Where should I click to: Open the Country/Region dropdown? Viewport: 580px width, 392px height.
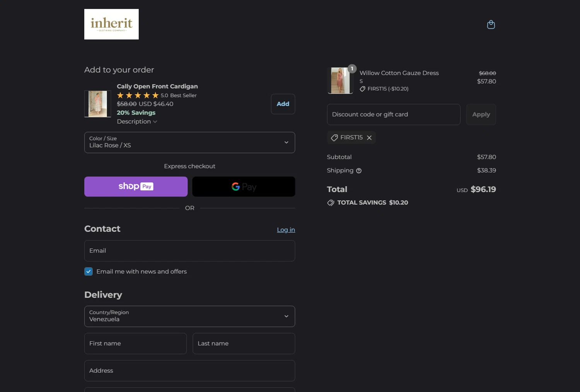[x=189, y=316]
